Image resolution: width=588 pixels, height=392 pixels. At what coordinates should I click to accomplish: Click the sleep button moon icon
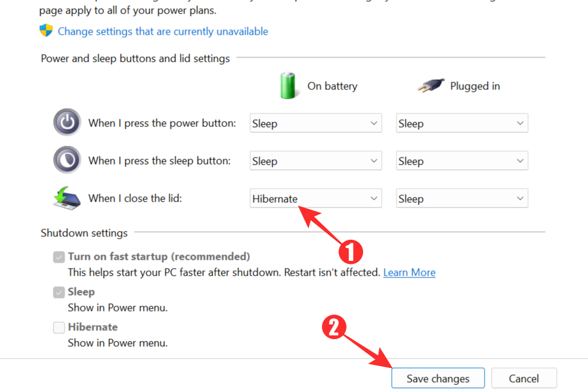coord(67,160)
